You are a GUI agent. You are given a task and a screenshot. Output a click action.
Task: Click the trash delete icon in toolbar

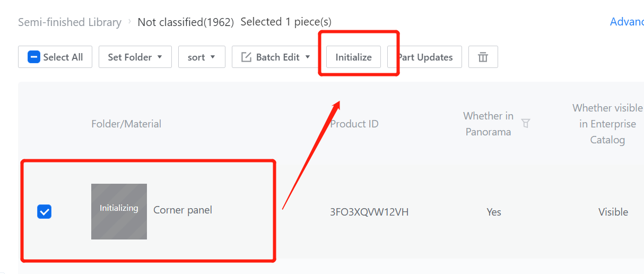483,57
